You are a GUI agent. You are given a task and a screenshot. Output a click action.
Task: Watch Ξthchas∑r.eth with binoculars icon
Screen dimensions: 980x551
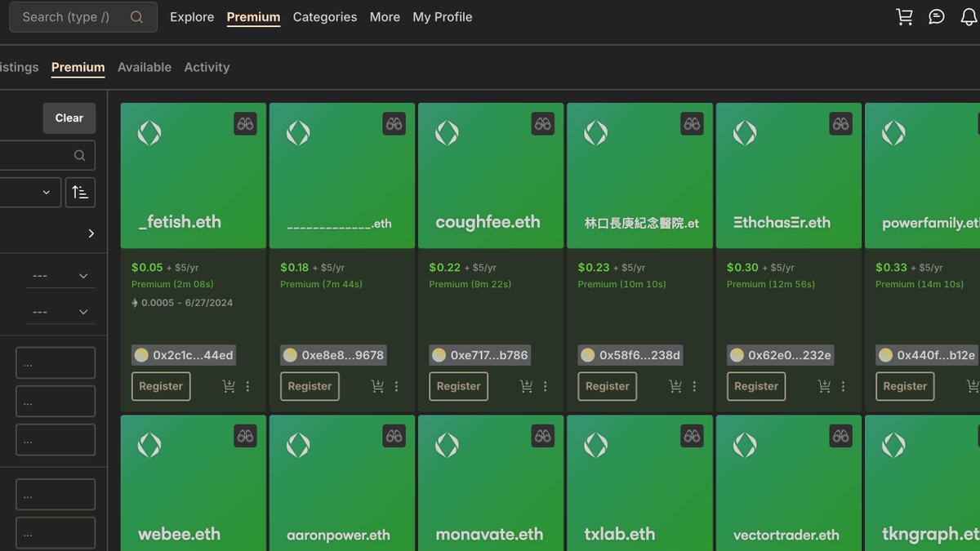(841, 124)
